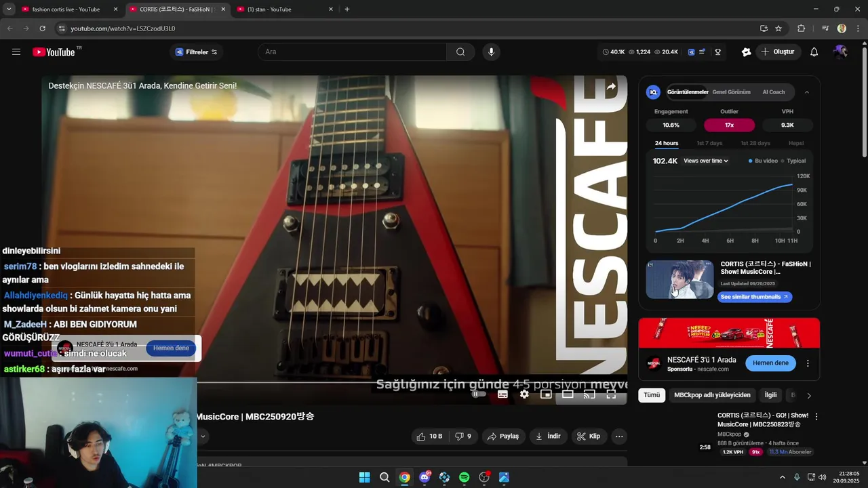Image resolution: width=868 pixels, height=488 pixels.
Task: Select the 24 hours range tab
Action: tap(667, 143)
